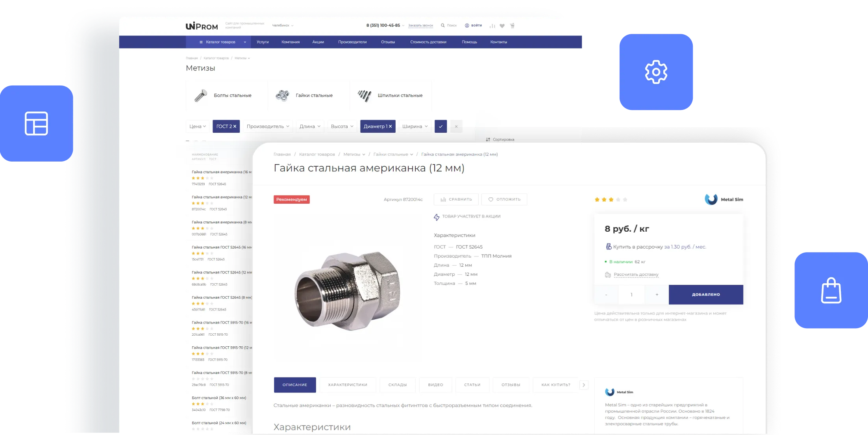Remove the ГОСТ 2 filter
Screen dimensions: 868x435
coord(235,126)
